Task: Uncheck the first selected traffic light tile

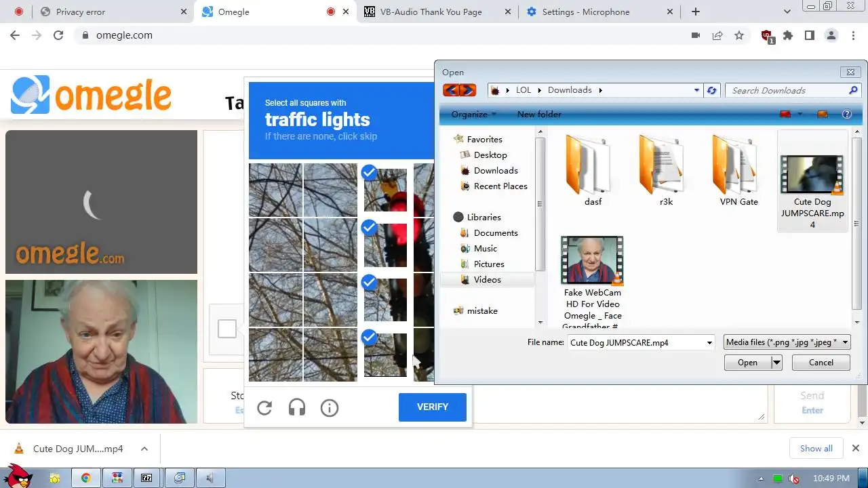Action: coord(385,190)
